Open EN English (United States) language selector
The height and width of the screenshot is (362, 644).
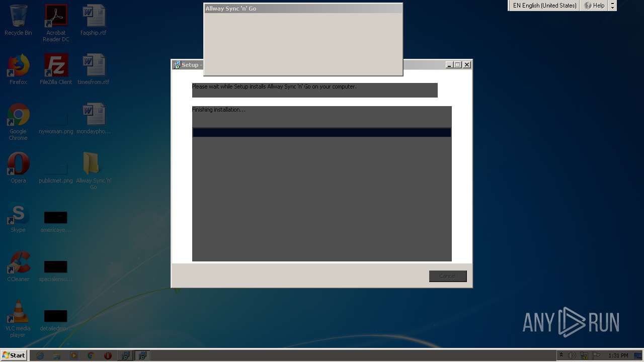544,6
